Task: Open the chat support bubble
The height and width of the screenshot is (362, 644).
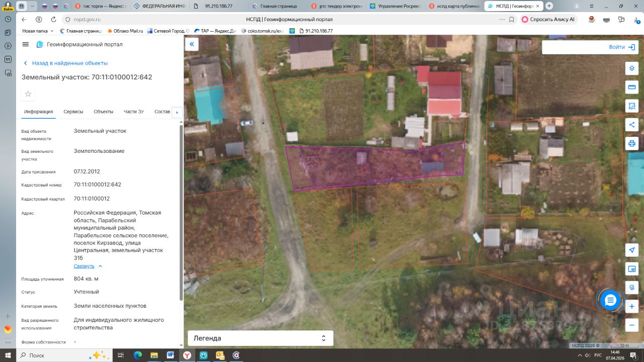Action: [610, 300]
